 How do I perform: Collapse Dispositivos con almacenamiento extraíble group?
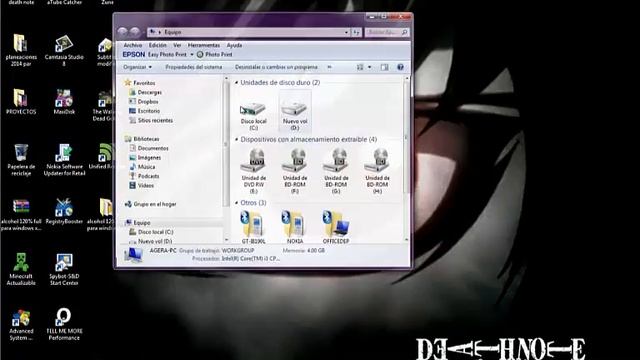pos(236,140)
